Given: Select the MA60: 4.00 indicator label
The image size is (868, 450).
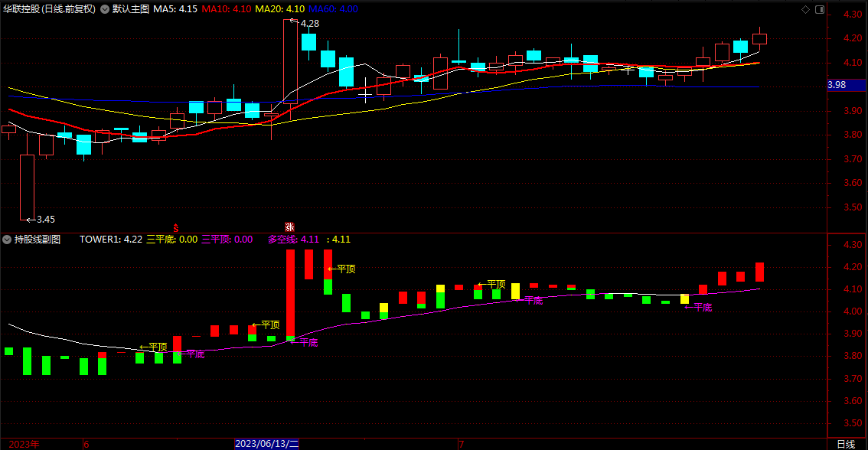Looking at the screenshot, I should (x=333, y=9).
